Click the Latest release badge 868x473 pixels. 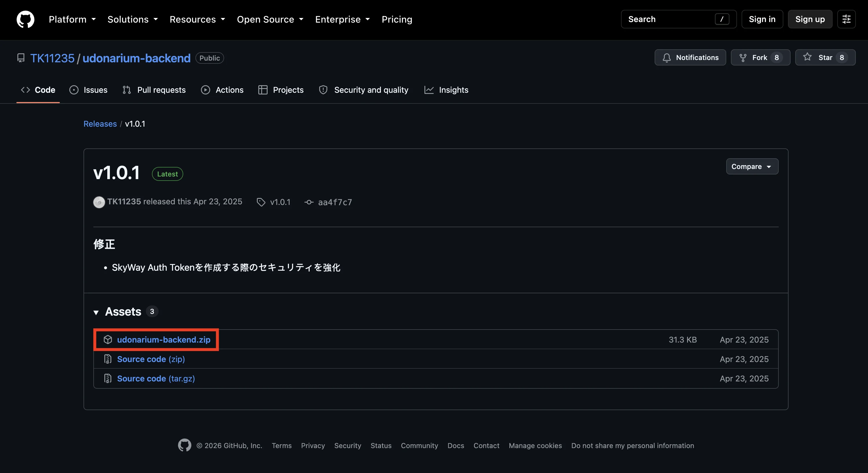click(168, 174)
